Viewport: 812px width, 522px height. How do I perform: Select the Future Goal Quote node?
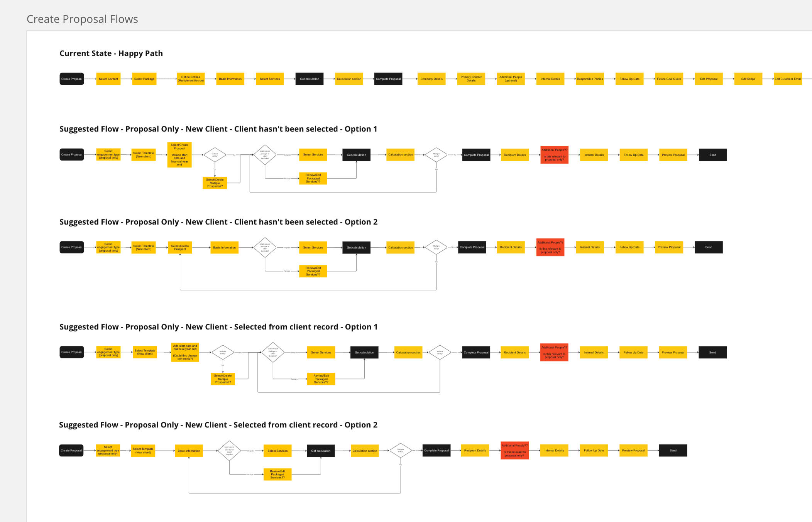click(x=669, y=79)
